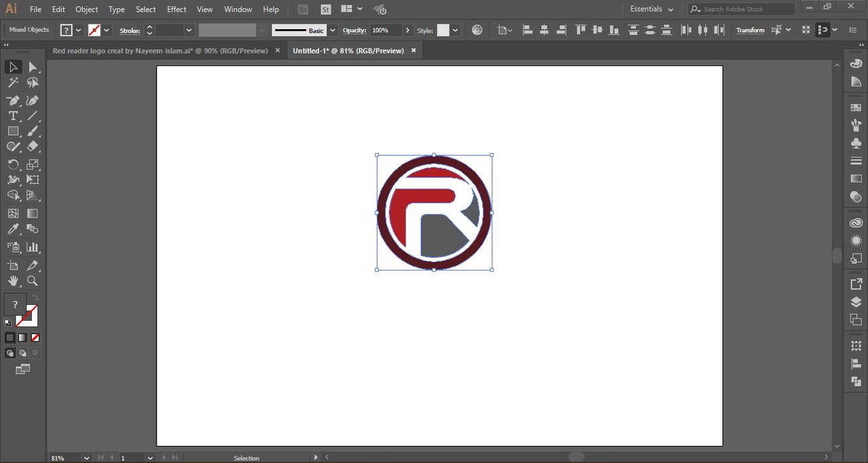Open the Layers panel icon
868x463 pixels.
(x=856, y=302)
